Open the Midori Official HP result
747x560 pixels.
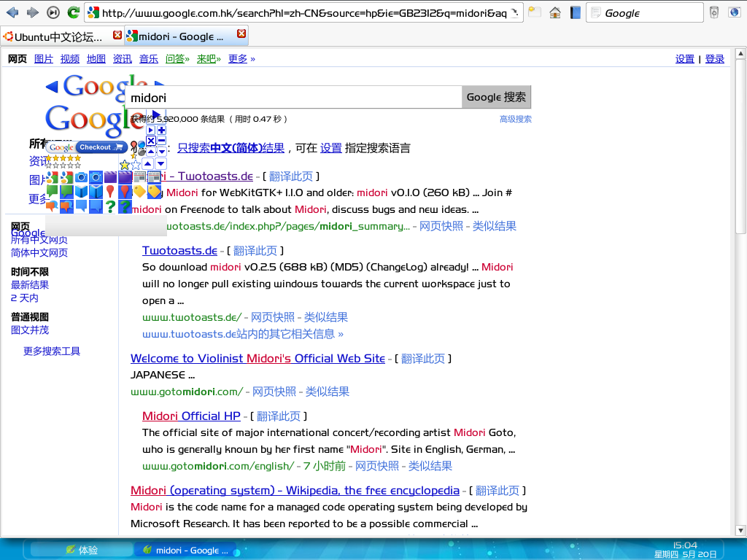191,416
